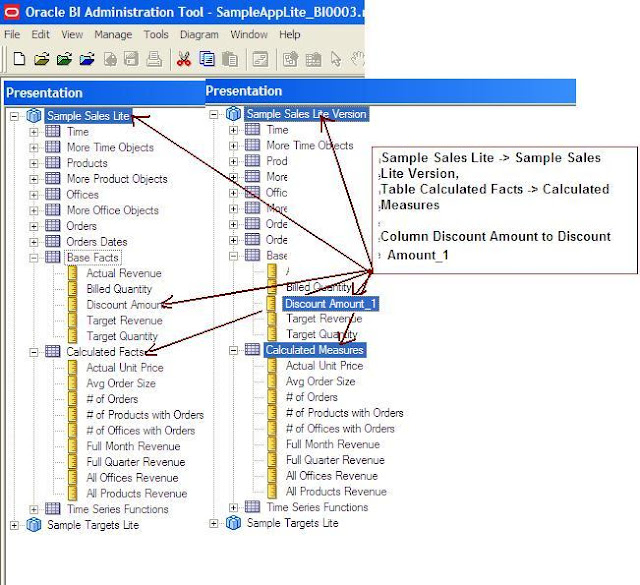Select # of Orders under Calculated Measures

312,397
